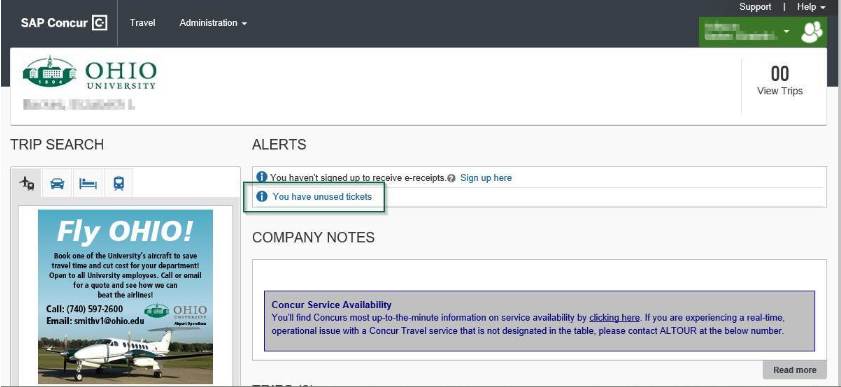Select the Air/Rail flight search tab
Screen dimensions: 841x387
[x=26, y=183]
